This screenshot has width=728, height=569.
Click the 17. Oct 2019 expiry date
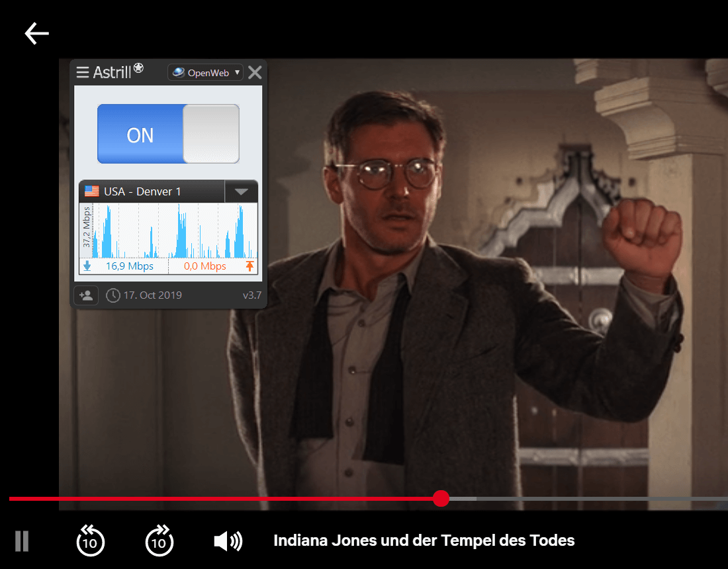(x=153, y=295)
